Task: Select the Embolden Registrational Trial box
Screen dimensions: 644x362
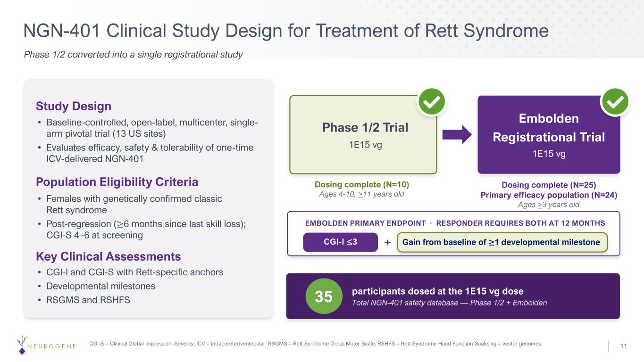Action: click(x=549, y=135)
